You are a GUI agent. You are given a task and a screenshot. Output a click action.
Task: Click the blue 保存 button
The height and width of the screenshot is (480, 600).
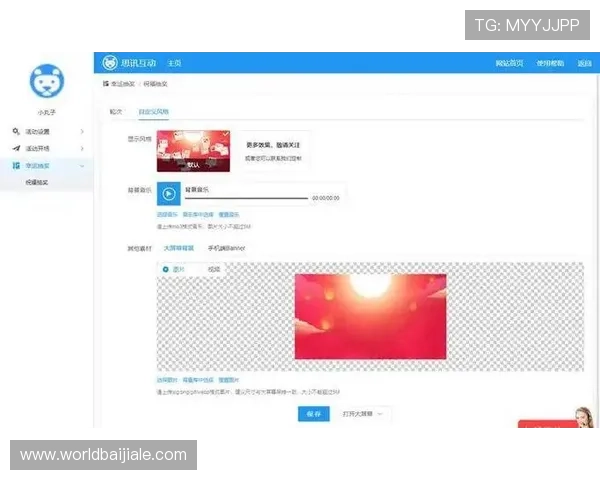click(313, 413)
